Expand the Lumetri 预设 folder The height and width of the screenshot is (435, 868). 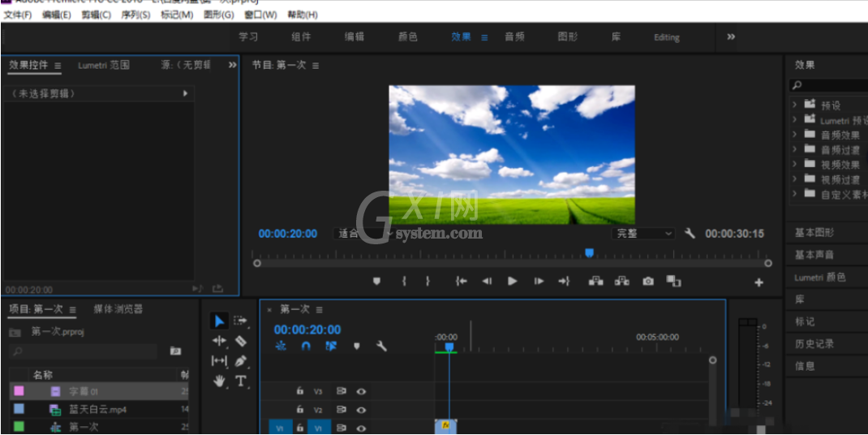click(795, 119)
